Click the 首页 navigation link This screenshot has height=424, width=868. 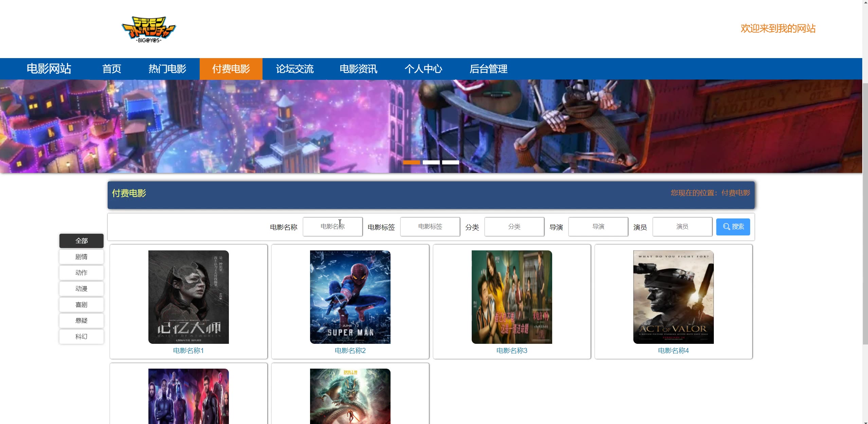point(112,69)
